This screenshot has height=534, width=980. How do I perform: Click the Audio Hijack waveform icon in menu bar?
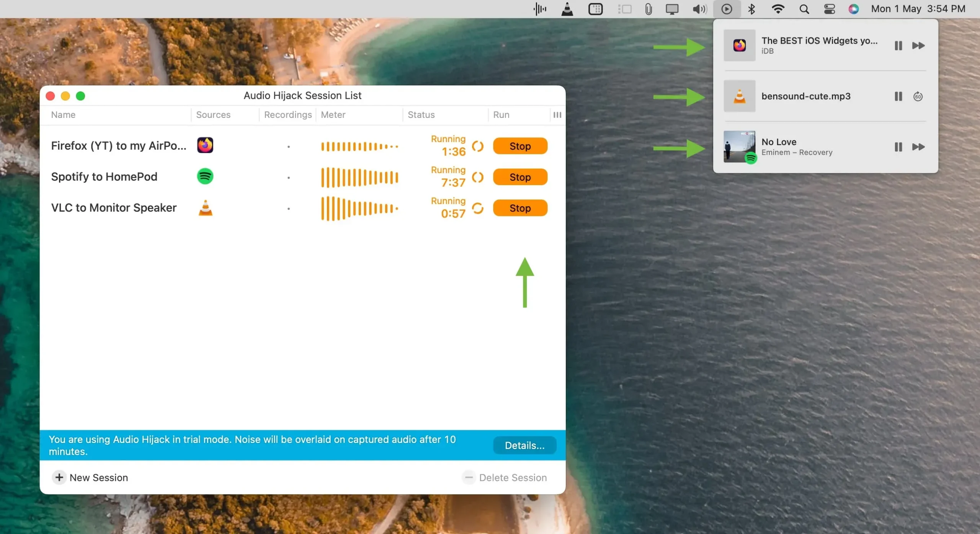point(540,8)
